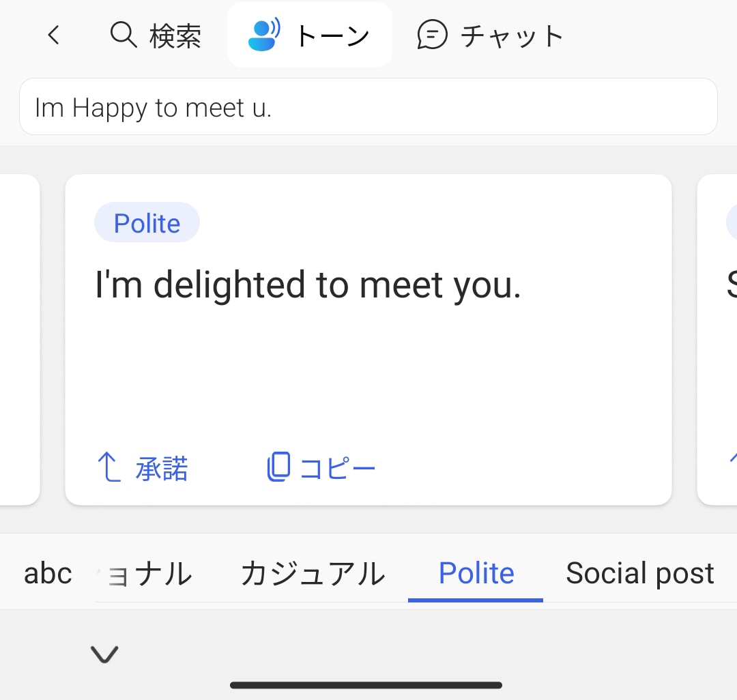The height and width of the screenshot is (700, 737).
Task: Click the blue tone person icon
Action: pos(264,35)
